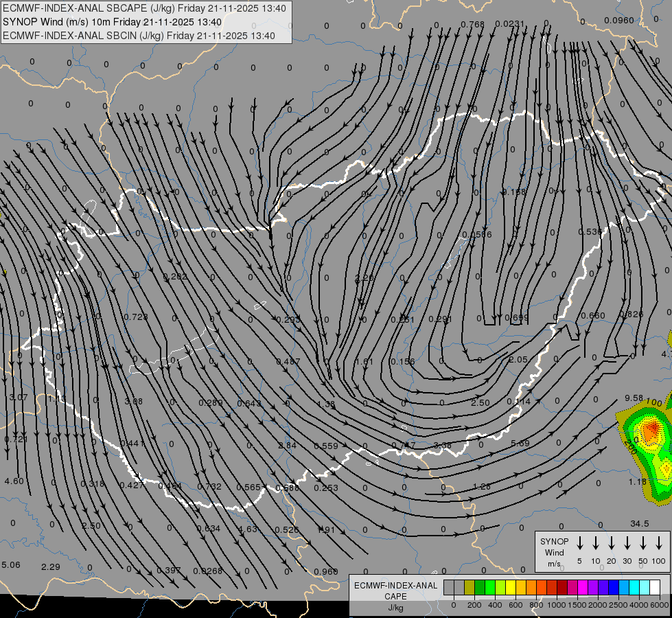Click the 30 m/s arrow in SYNOP Wind legend
The image size is (672, 618).
click(627, 543)
